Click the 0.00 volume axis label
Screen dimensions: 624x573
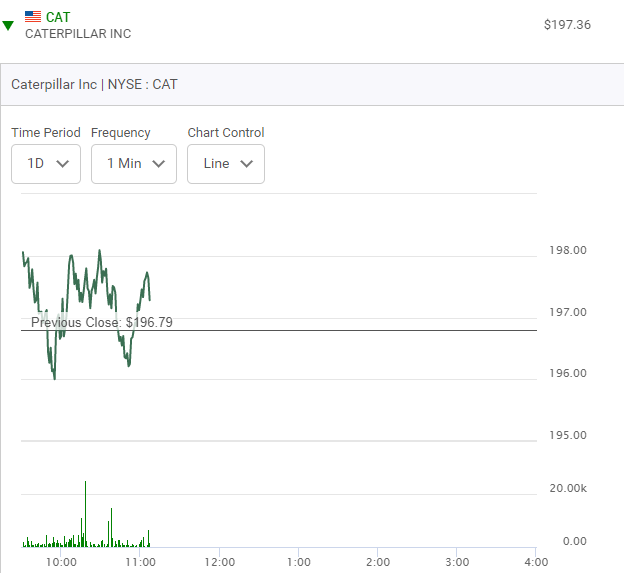[575, 541]
